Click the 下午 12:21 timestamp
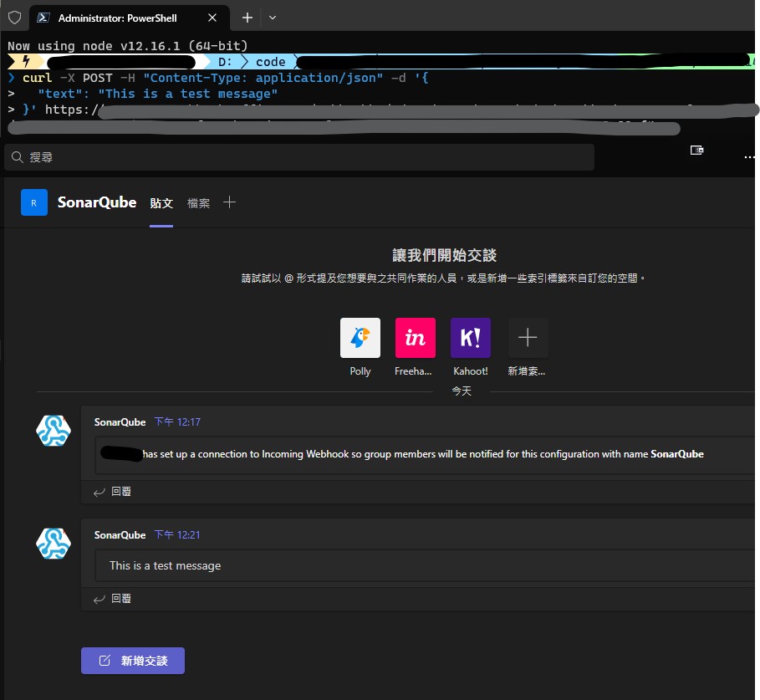The height and width of the screenshot is (700, 760). [177, 534]
